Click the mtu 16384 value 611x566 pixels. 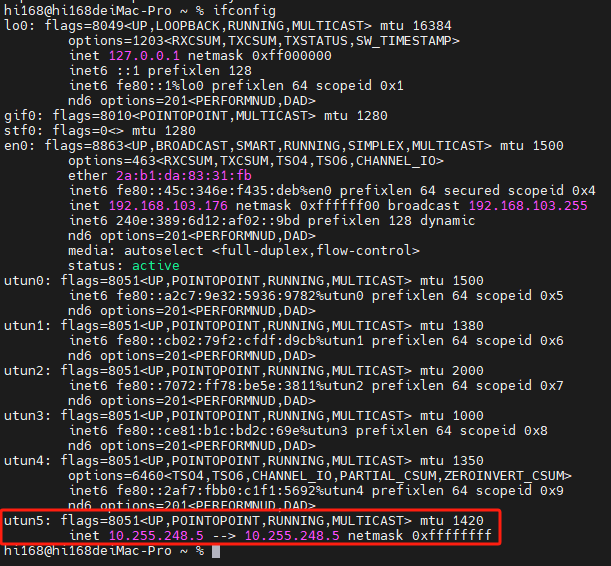(x=432, y=26)
